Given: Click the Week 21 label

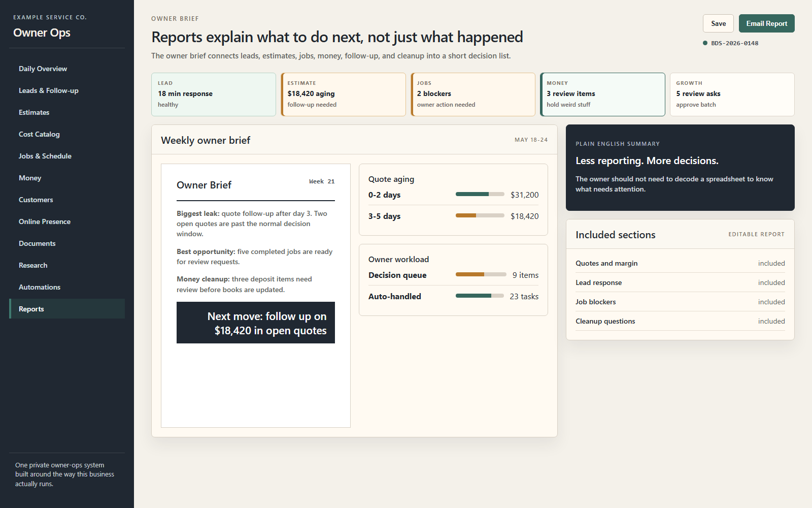Looking at the screenshot, I should click(322, 181).
